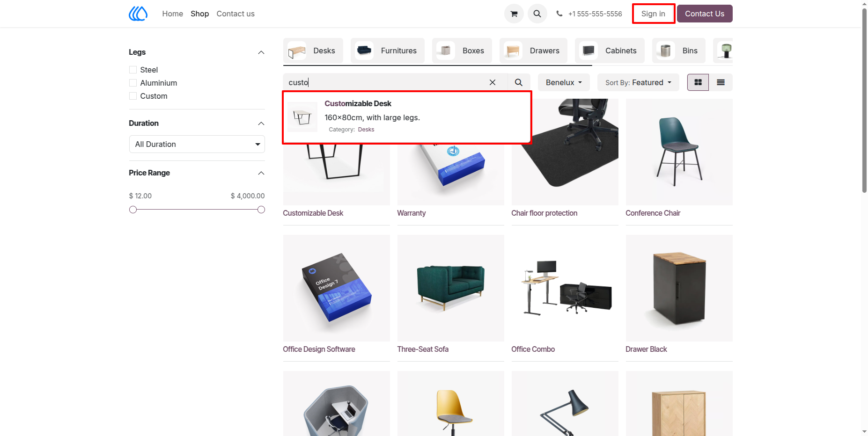Submit product search with magnifier button
Image resolution: width=868 pixels, height=436 pixels.
(x=519, y=82)
